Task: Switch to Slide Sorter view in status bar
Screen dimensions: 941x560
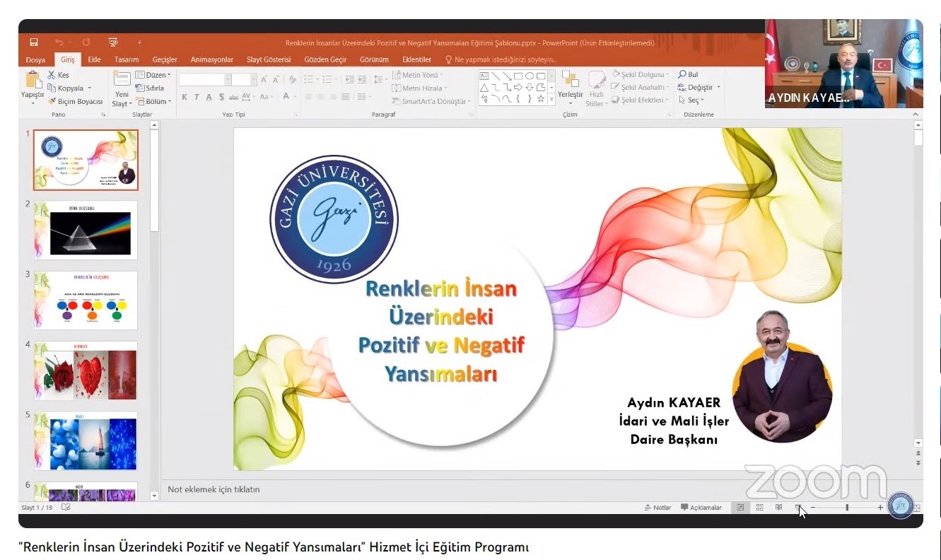Action: point(759,507)
